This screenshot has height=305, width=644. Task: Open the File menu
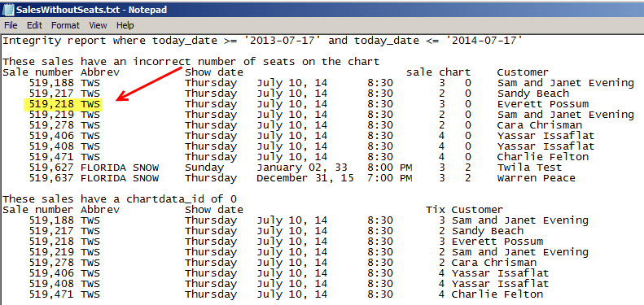pyautogui.click(x=11, y=25)
